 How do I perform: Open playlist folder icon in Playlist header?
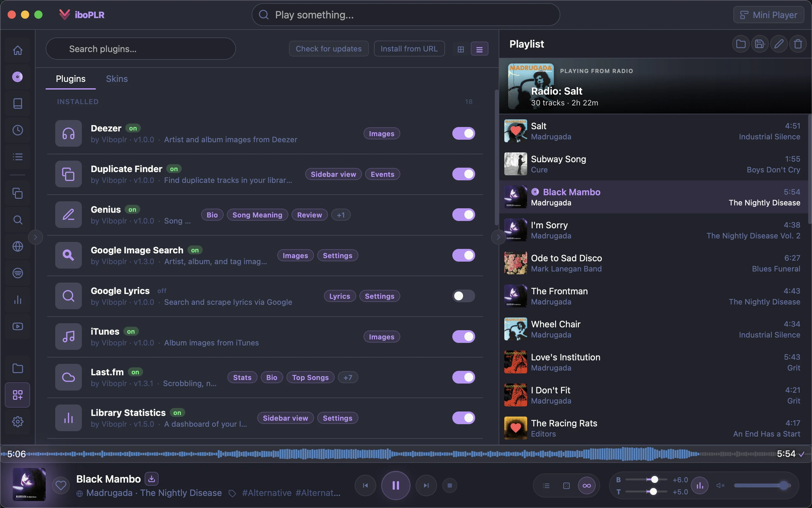point(741,44)
